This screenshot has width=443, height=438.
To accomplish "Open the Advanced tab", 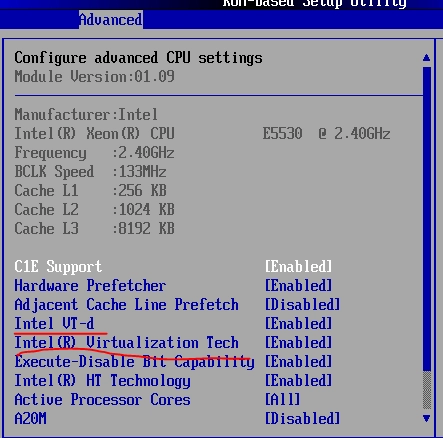I will tap(111, 20).
